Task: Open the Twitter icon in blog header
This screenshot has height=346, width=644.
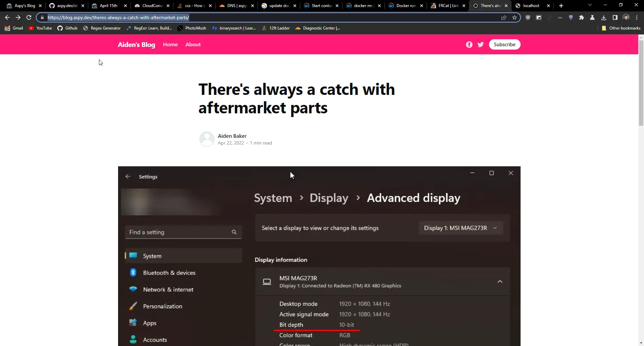Action: [x=480, y=45]
